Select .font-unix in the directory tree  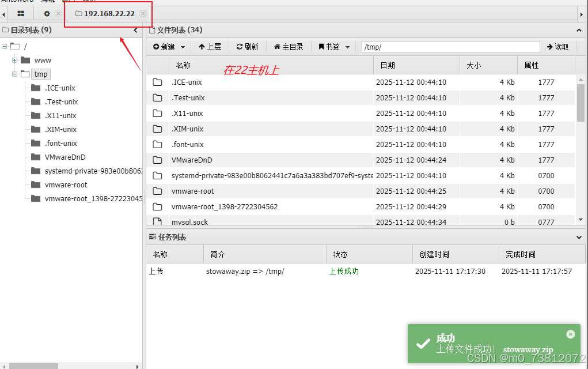(60, 144)
